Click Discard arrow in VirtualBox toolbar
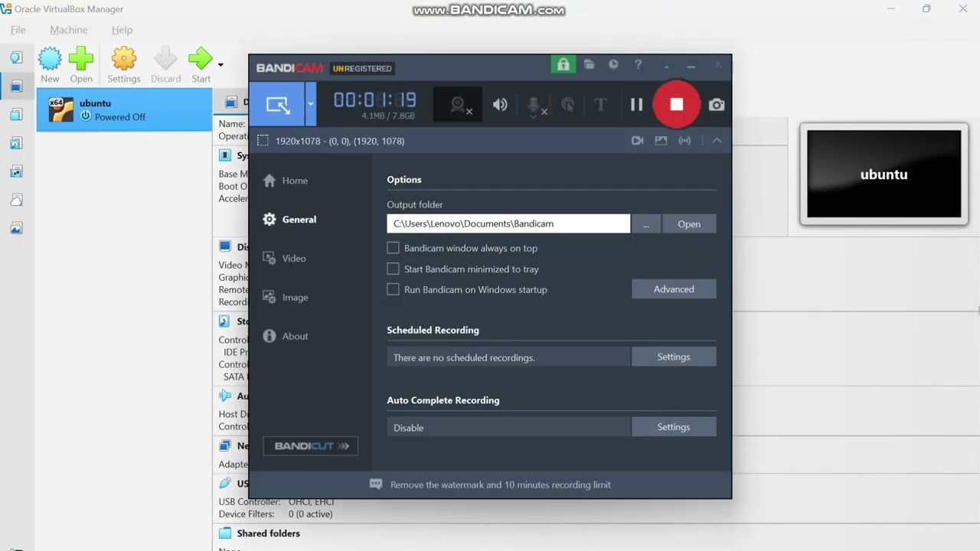Image resolution: width=980 pixels, height=551 pixels. pos(165,65)
